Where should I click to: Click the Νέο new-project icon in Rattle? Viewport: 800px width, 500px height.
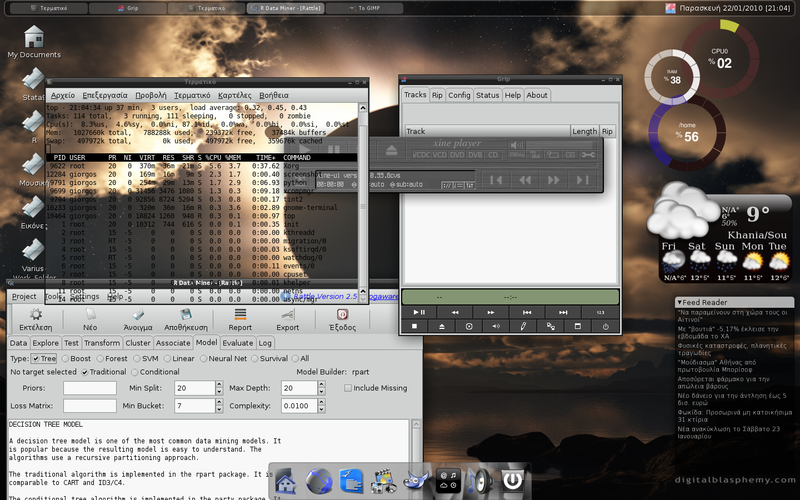click(90, 314)
